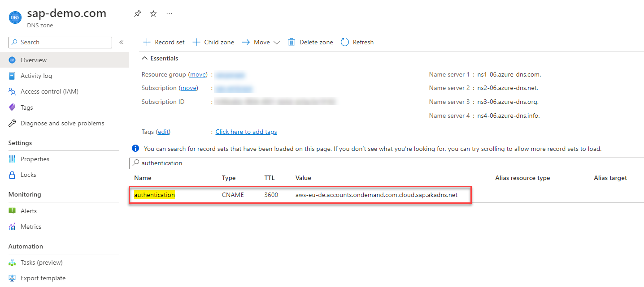This screenshot has width=644, height=287.
Task: Select name server ns3-06.azure-dns.org.
Action: 508,102
